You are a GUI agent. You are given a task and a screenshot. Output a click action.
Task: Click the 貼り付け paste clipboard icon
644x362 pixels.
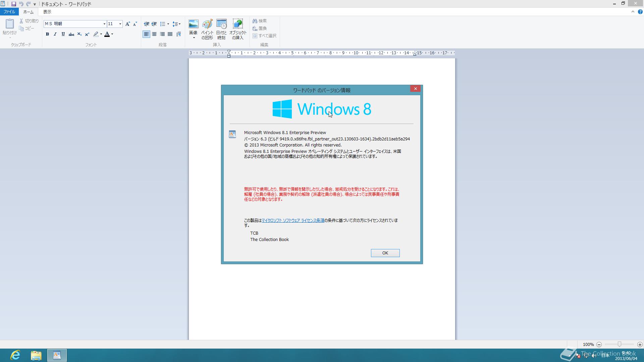9,24
